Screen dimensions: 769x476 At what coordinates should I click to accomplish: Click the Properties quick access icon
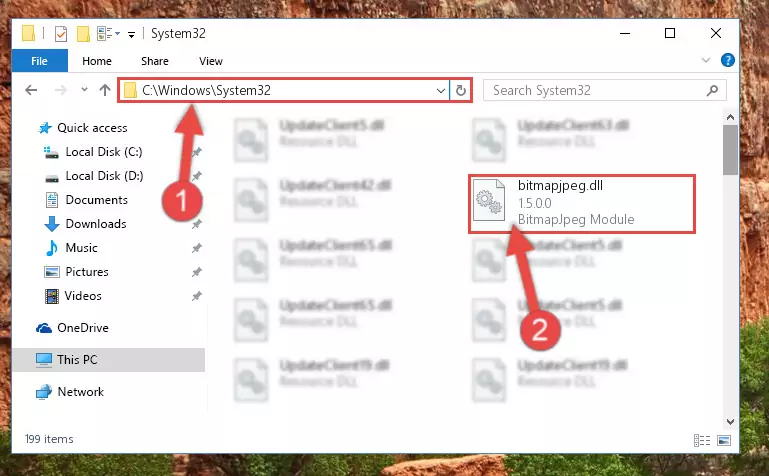(61, 34)
